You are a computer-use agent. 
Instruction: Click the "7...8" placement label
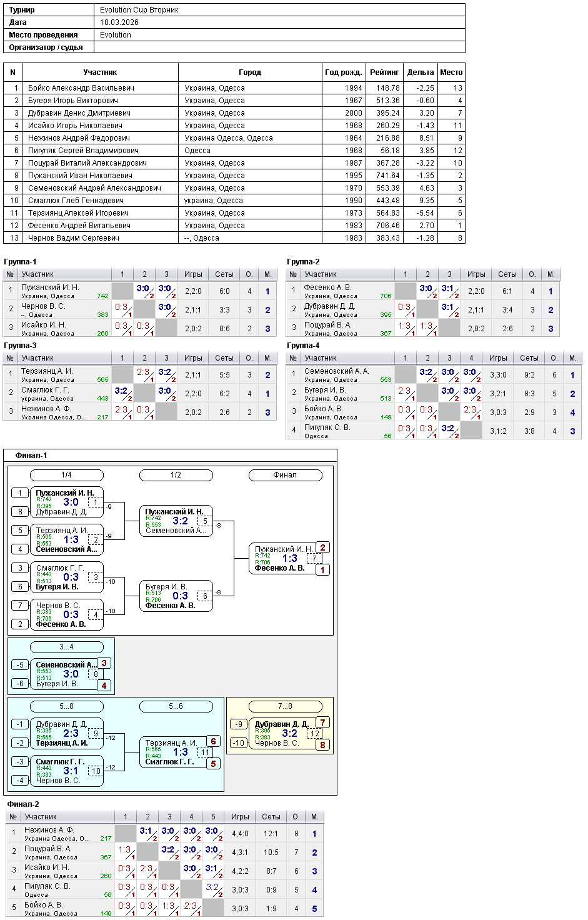(285, 706)
